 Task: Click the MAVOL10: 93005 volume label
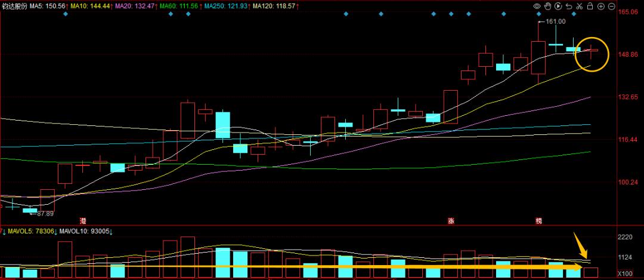(85, 232)
